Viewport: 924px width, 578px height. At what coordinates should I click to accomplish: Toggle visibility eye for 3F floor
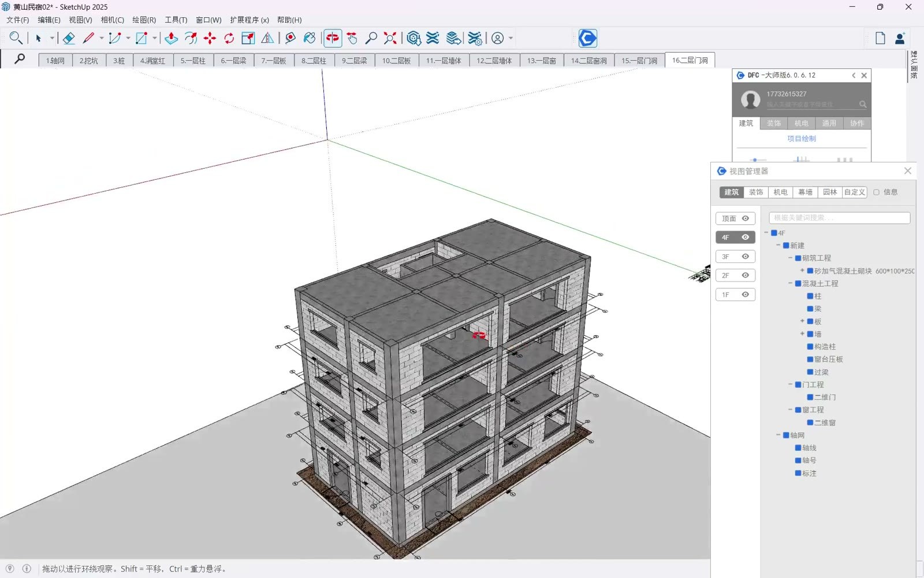tap(746, 257)
